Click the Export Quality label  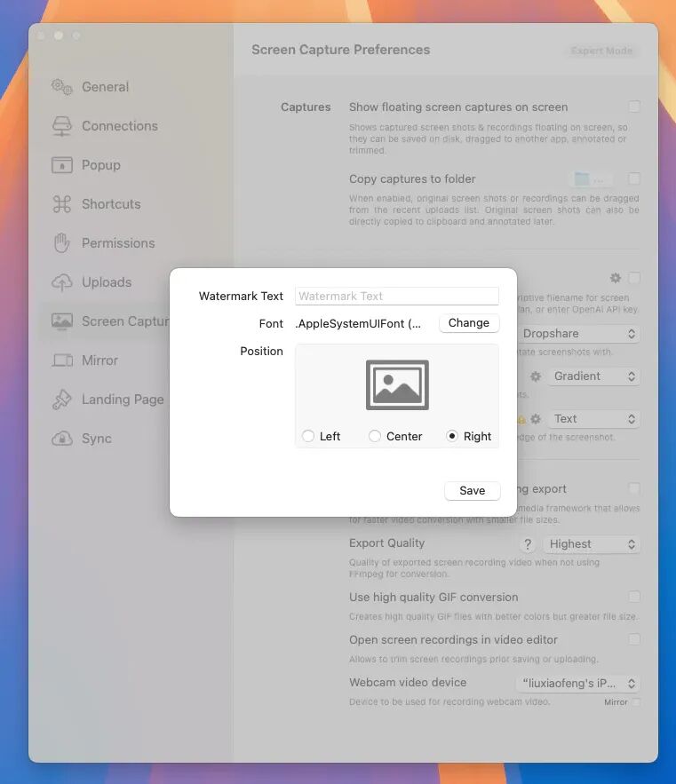386,543
